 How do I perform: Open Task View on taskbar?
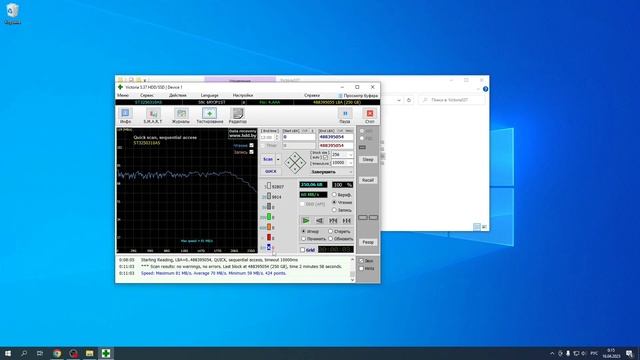(40, 353)
